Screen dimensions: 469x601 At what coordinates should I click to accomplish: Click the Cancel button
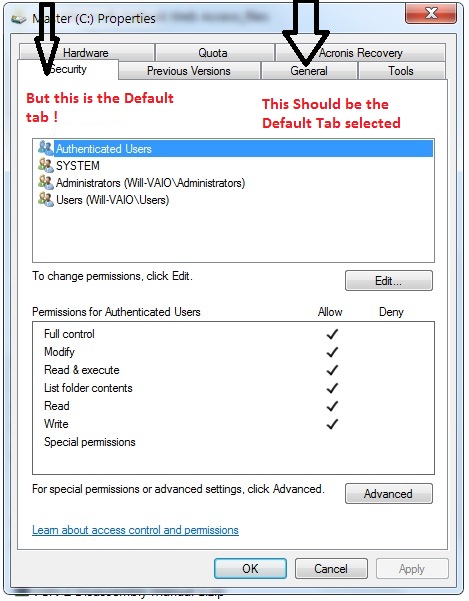coord(331,568)
